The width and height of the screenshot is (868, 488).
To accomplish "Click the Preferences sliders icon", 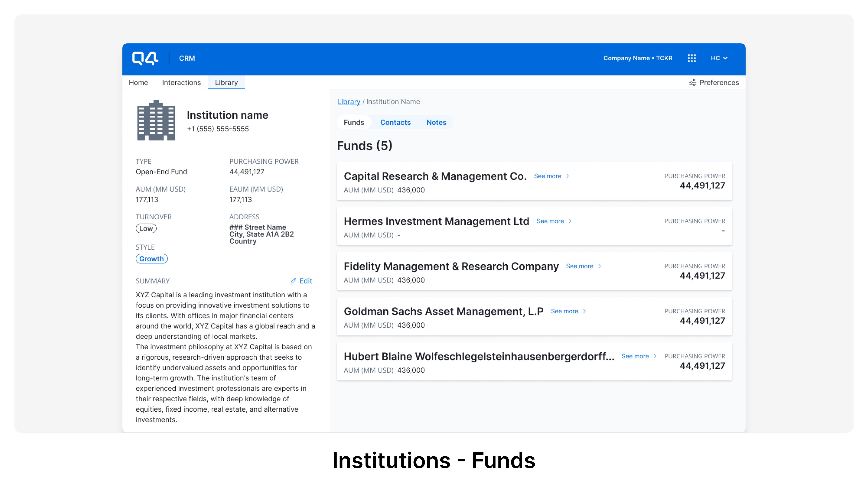I will [692, 82].
